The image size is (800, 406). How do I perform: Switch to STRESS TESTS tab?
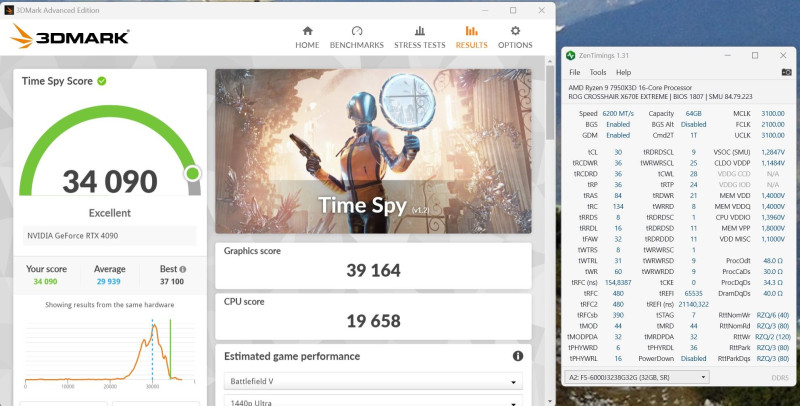click(x=419, y=38)
